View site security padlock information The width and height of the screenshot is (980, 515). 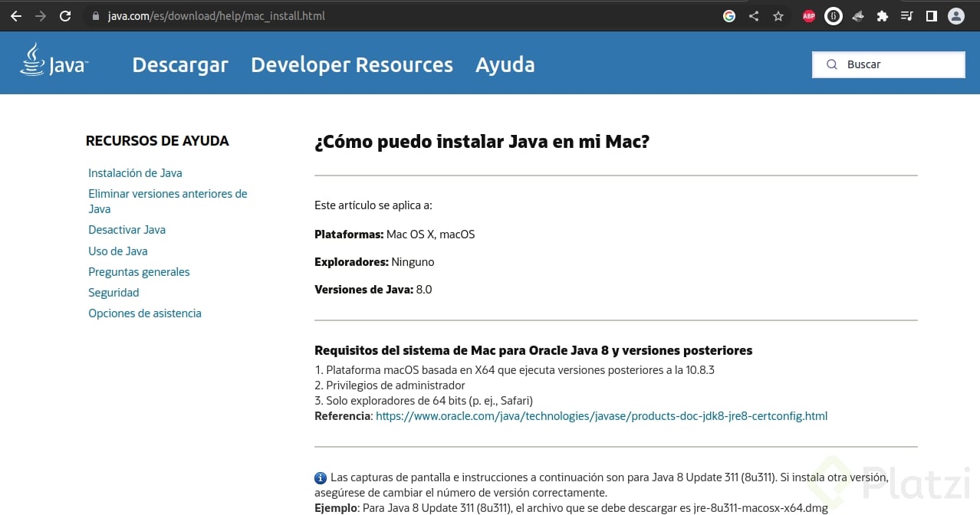(x=96, y=15)
